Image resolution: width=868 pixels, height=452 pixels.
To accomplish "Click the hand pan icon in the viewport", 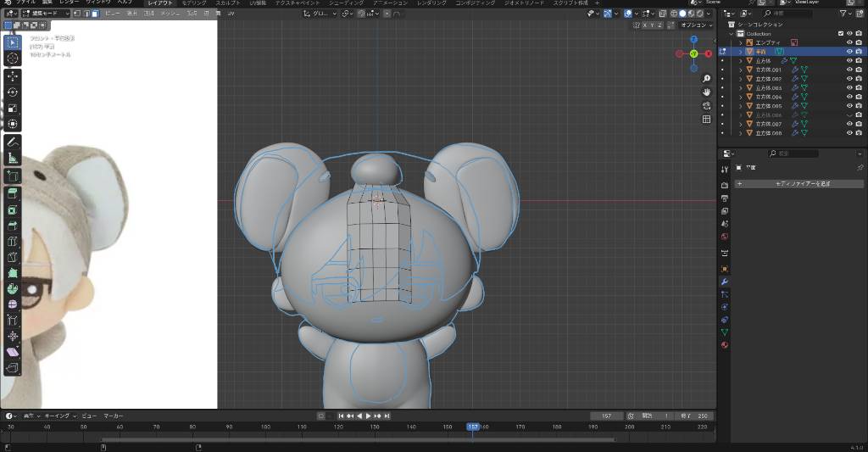I will 706,92.
